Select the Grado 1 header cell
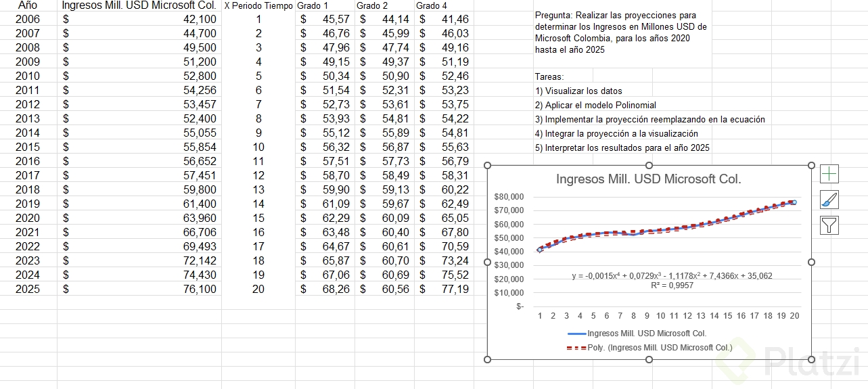This screenshot has width=868, height=389. coord(325,5)
